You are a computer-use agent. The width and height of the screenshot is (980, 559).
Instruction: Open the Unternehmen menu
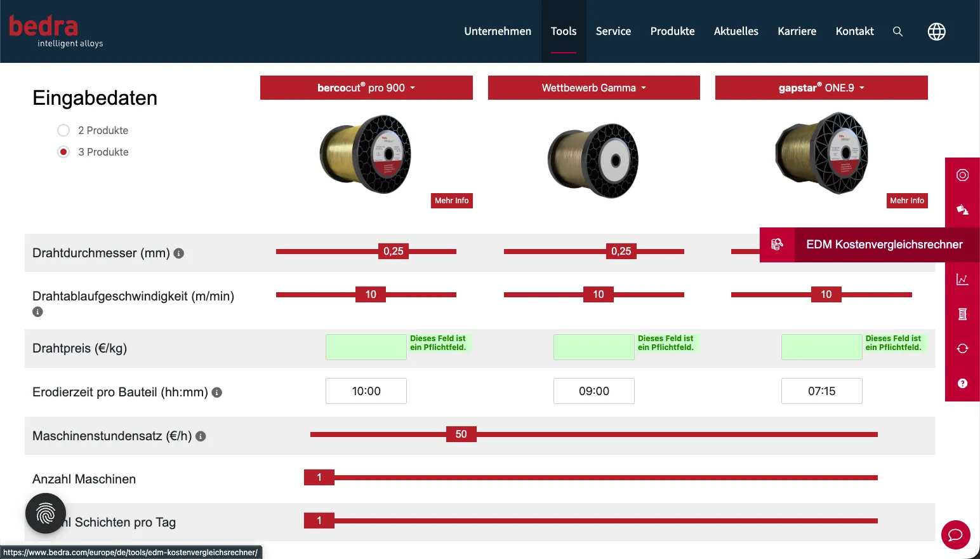tap(498, 31)
